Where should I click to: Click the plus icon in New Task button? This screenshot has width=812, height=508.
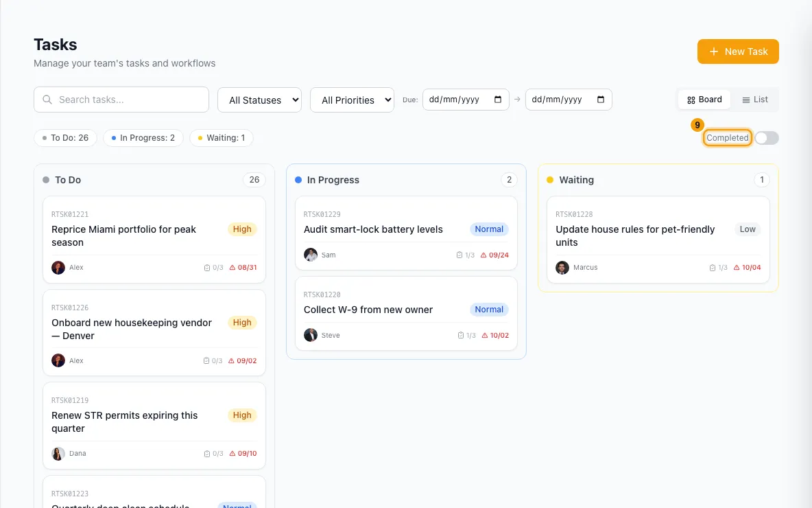tap(714, 51)
